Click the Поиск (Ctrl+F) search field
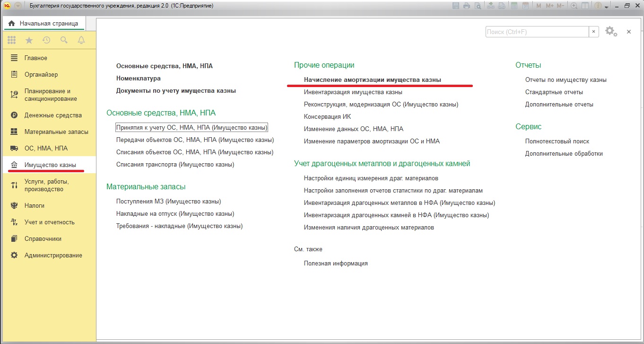This screenshot has height=344, width=644. (x=536, y=32)
